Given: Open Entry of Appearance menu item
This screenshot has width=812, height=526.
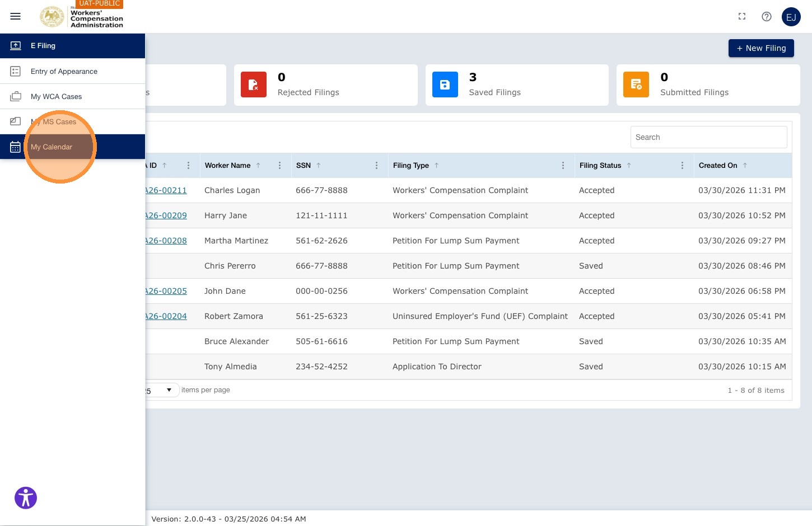Looking at the screenshot, I should [x=72, y=71].
